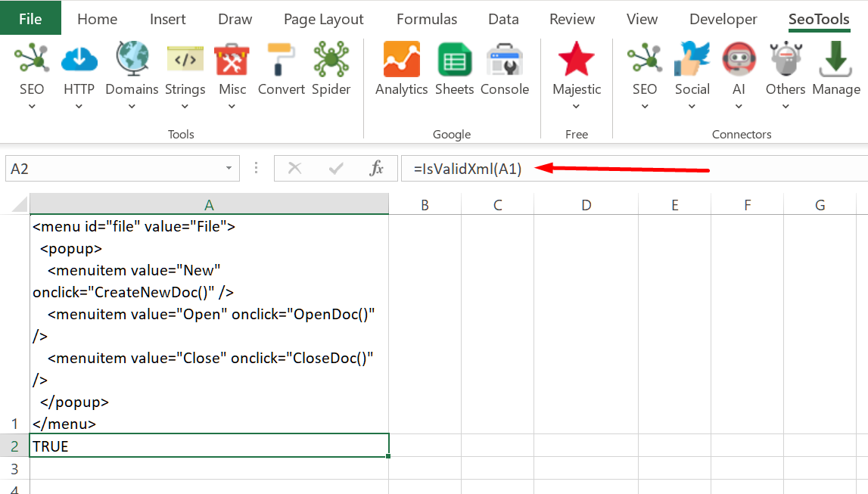
Task: Open the File menu
Action: coord(30,18)
